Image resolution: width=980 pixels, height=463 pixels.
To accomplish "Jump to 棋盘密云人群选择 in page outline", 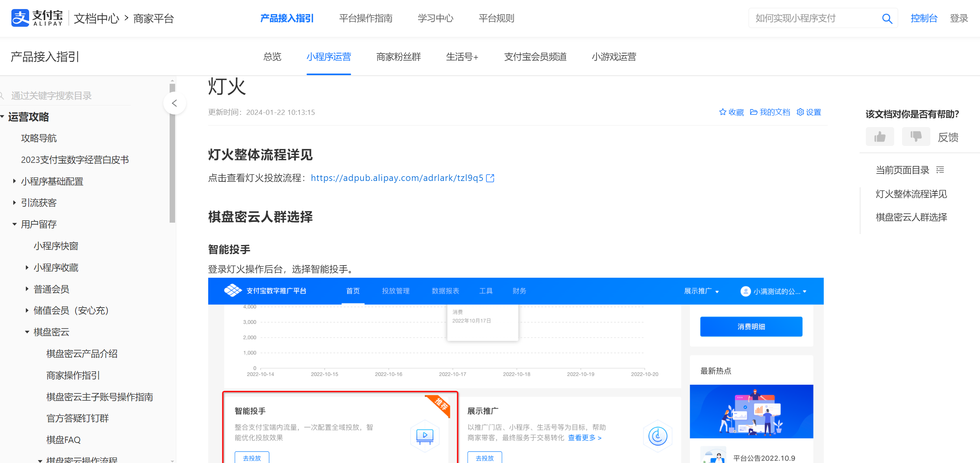I will [911, 217].
